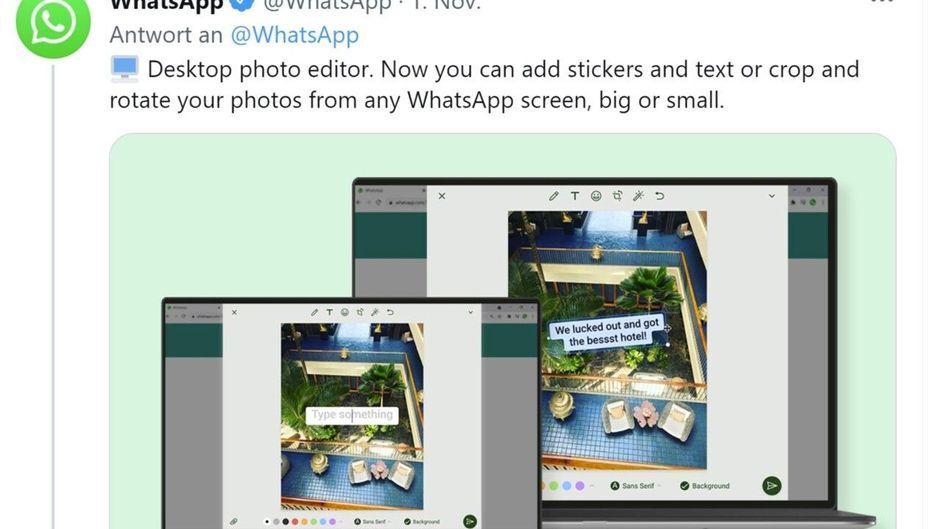The image size is (940, 529).
Task: Open the WhatsApp profile avatar
Action: click(x=53, y=24)
